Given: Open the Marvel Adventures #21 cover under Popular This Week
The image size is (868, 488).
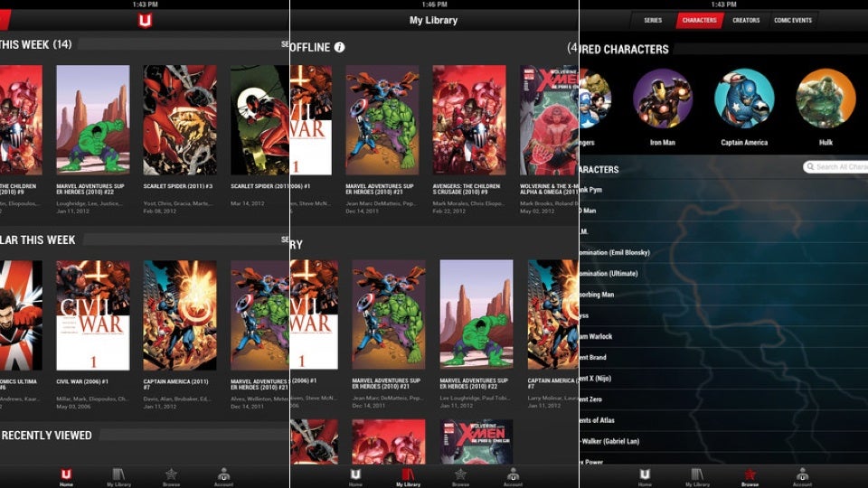Looking at the screenshot, I should [259, 315].
